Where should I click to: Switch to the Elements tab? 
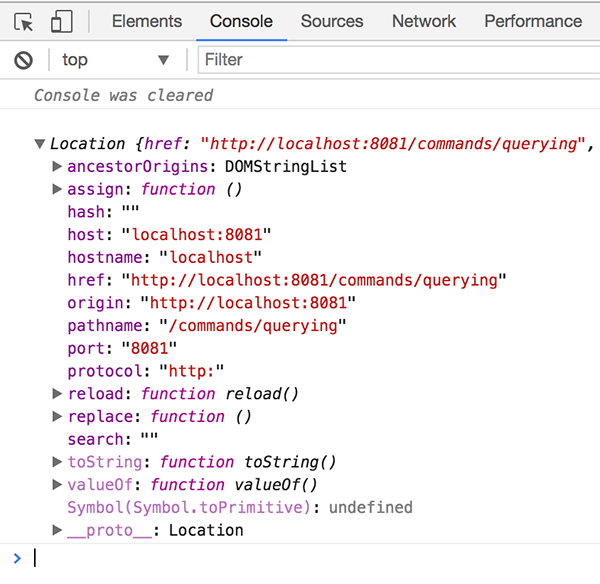(x=147, y=21)
